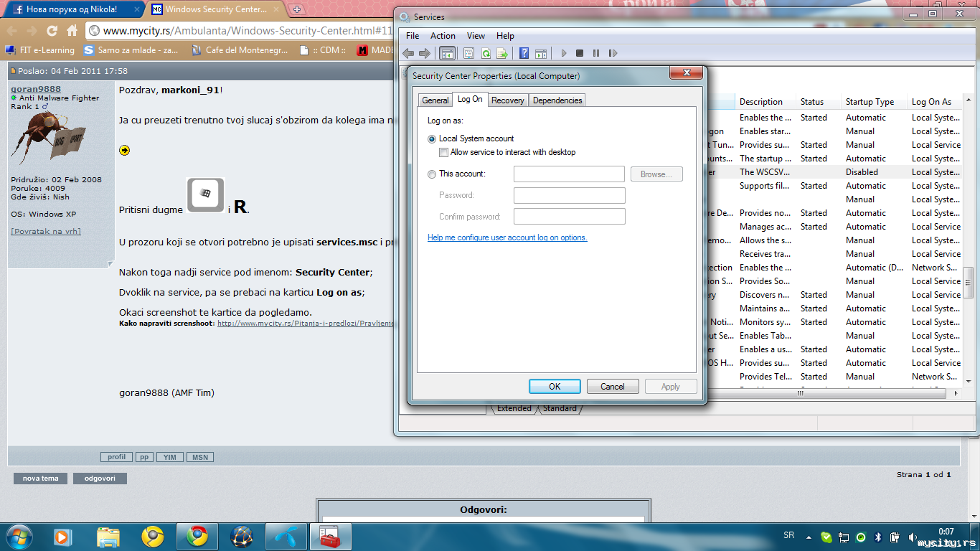
Task: Open View menu in Services window
Action: [476, 36]
